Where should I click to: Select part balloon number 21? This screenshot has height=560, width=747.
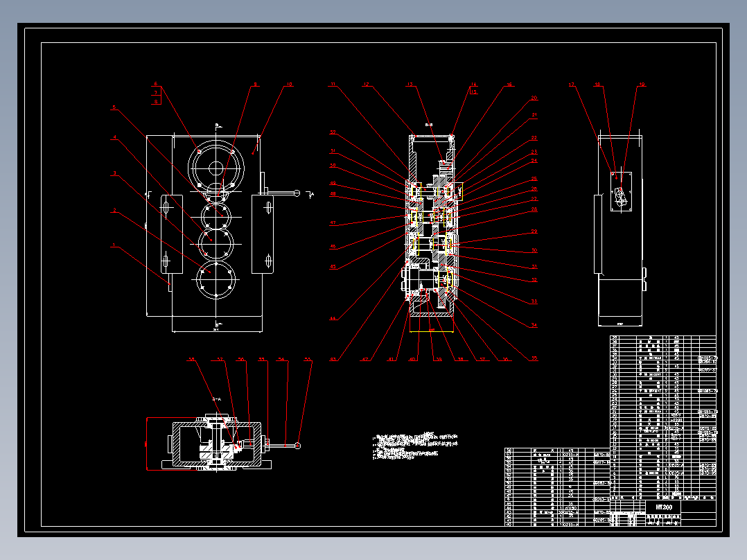[534, 115]
